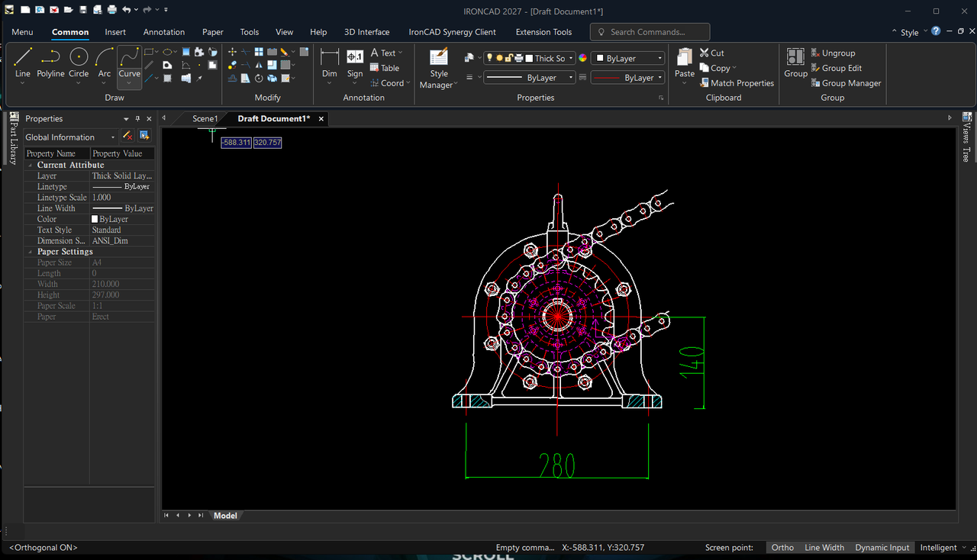Image resolution: width=977 pixels, height=560 pixels.
Task: Collapse the Current Attribute section
Action: [31, 165]
